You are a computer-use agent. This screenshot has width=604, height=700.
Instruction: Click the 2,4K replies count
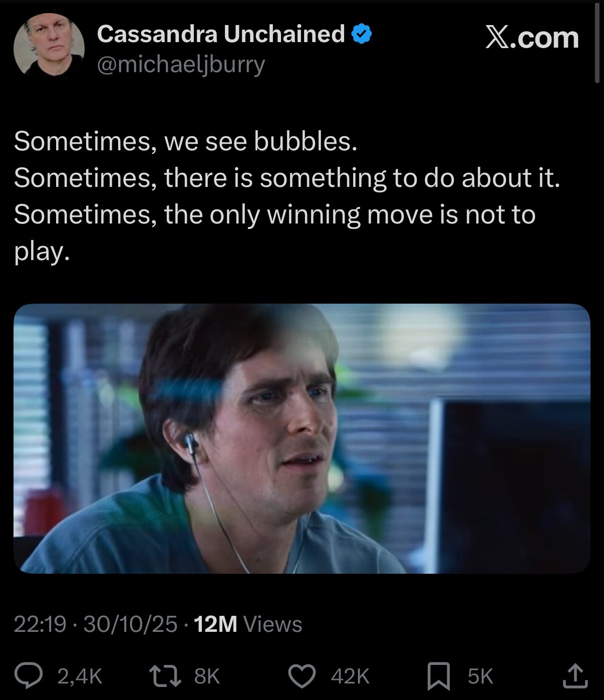point(80,676)
